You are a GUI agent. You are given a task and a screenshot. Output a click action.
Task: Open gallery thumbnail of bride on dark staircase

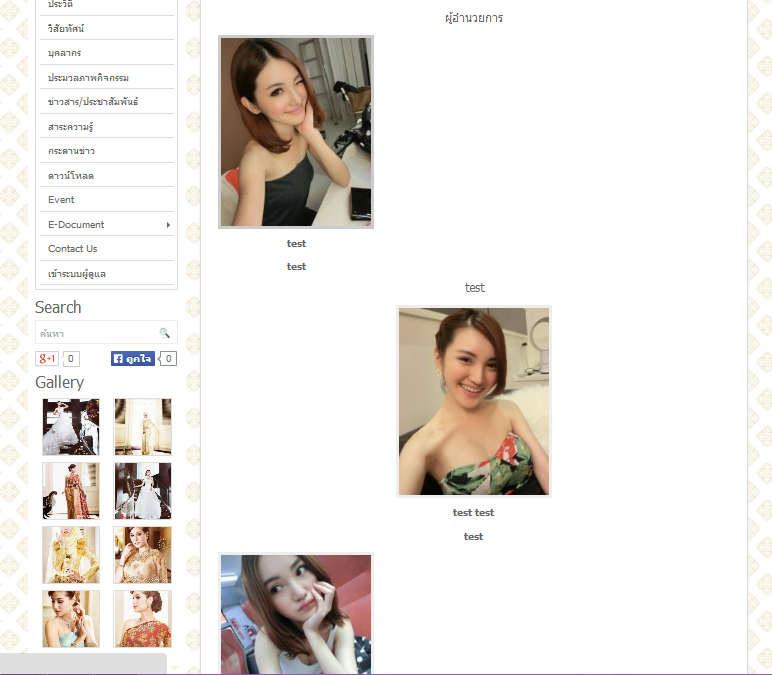[143, 491]
